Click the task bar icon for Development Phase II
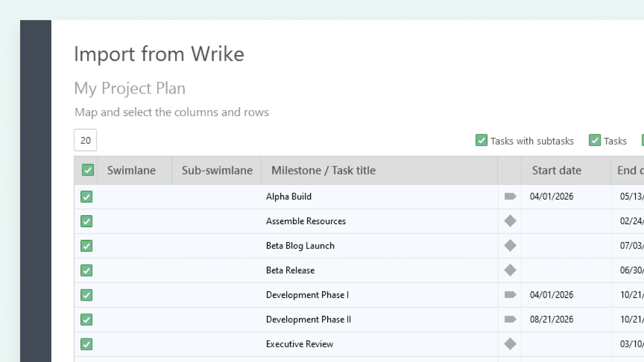Image resolution: width=644 pixels, height=362 pixels. click(x=510, y=320)
